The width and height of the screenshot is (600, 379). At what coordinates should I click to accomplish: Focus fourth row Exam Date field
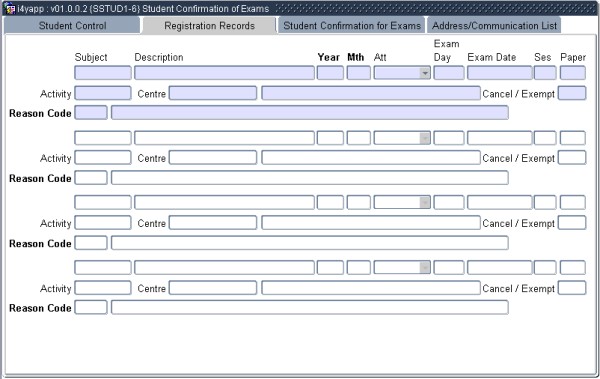500,267
